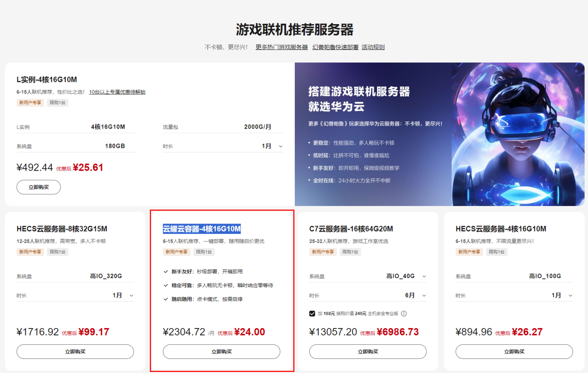Viewport: 588px width, 373px height.
Task: Click the L实例-4核16G10M card title
Action: 47,80
